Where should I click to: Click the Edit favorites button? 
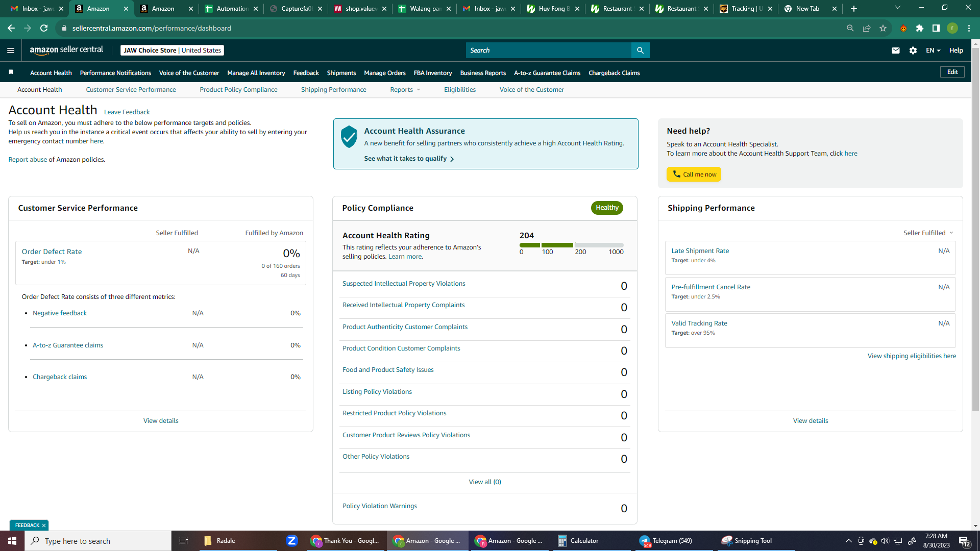[x=952, y=72]
